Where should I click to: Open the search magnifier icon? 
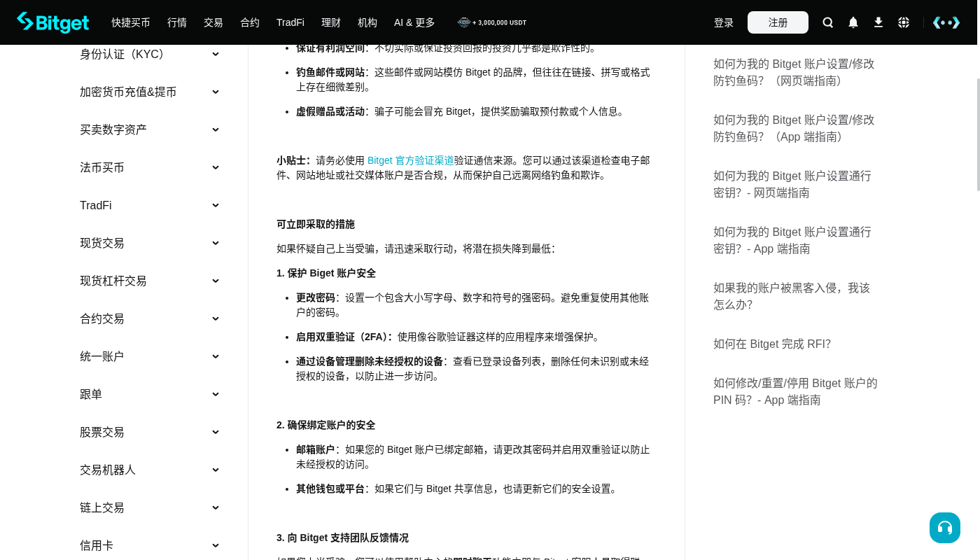[x=828, y=22]
